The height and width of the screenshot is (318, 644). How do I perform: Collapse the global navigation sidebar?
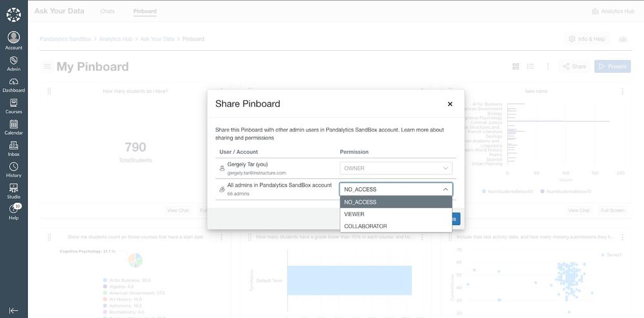pyautogui.click(x=14, y=310)
